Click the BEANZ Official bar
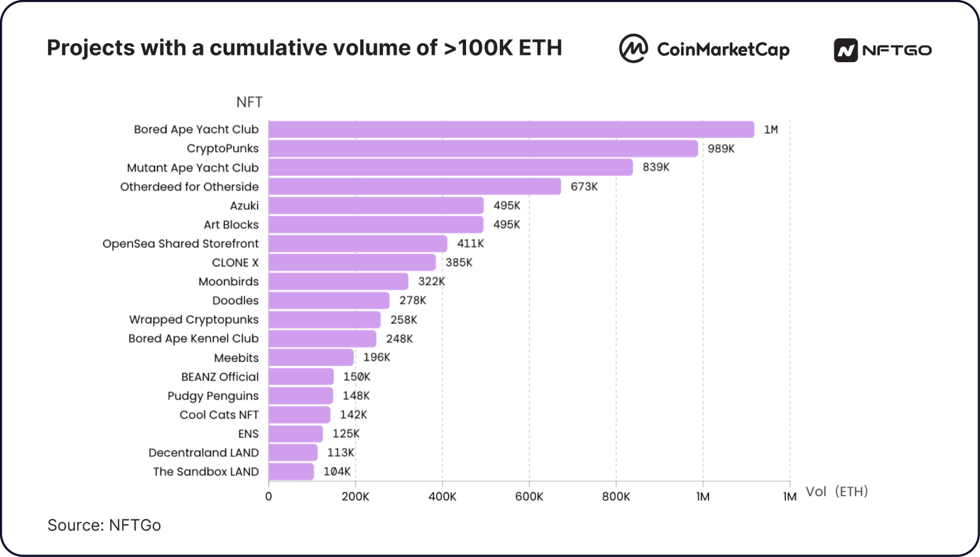 (x=301, y=377)
